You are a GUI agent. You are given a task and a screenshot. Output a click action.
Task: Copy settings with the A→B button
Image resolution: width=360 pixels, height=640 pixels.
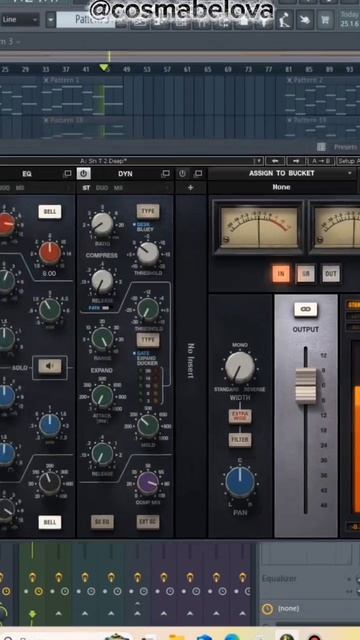(x=321, y=161)
